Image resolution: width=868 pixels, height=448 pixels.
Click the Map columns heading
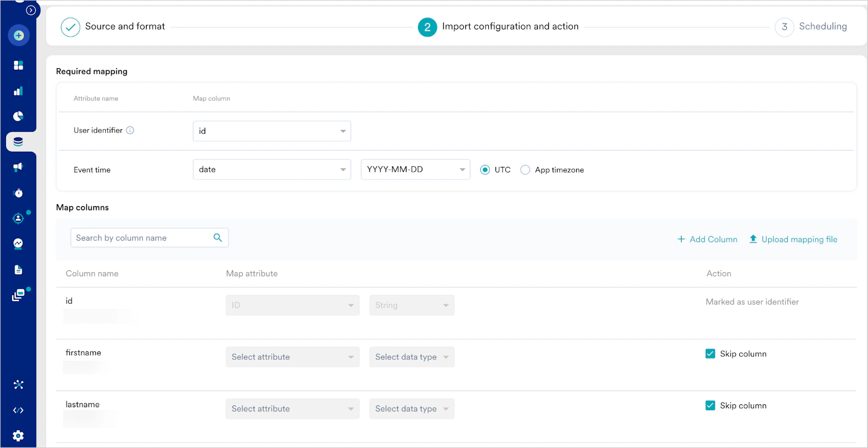tap(82, 207)
